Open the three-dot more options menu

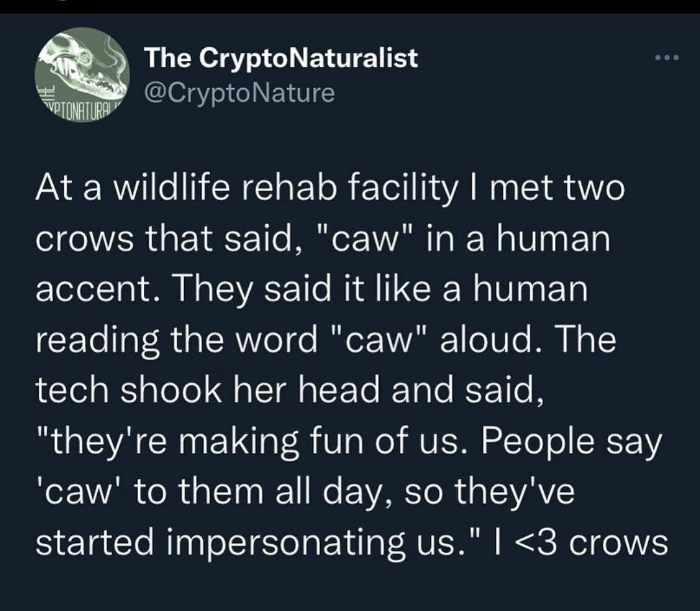pyautogui.click(x=666, y=59)
